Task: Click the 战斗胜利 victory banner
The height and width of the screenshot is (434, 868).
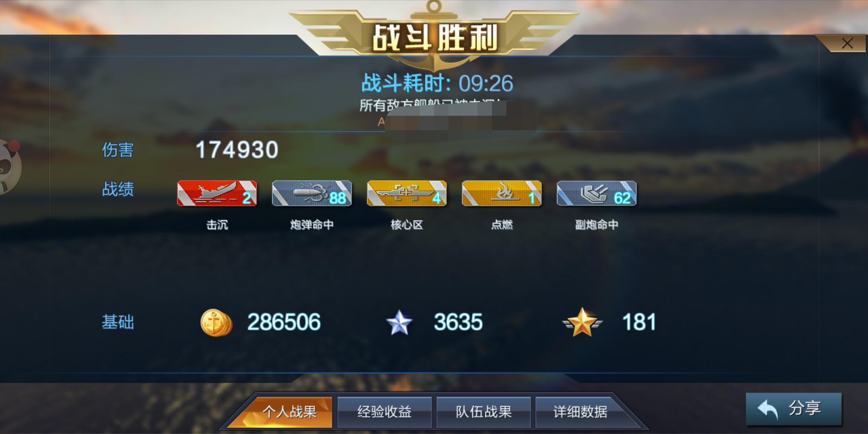Action: click(x=435, y=38)
